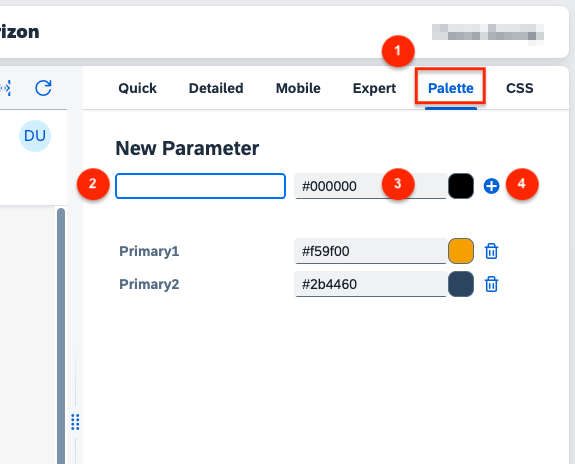
Task: Open the DU user avatar
Action: coord(35,136)
